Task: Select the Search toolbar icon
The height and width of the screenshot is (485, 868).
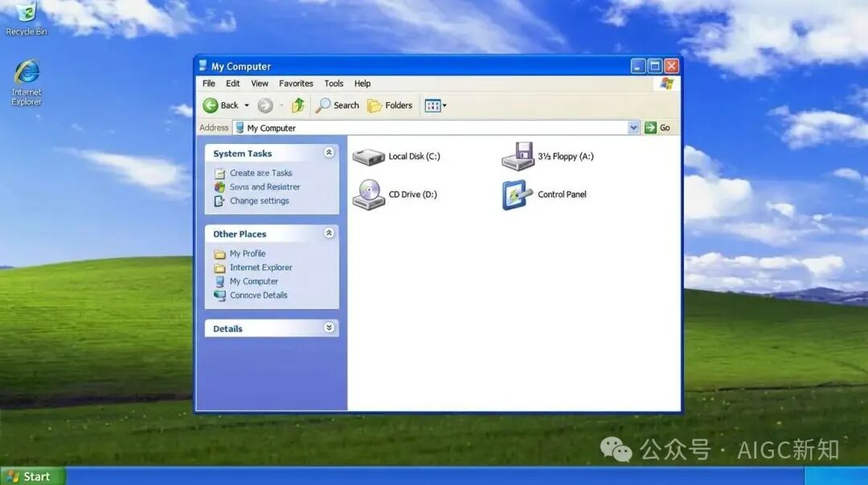Action: click(337, 105)
